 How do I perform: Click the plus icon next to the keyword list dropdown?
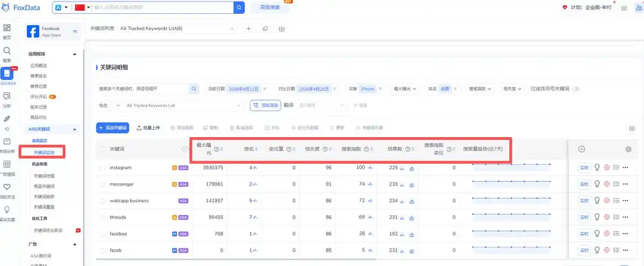pos(248,29)
